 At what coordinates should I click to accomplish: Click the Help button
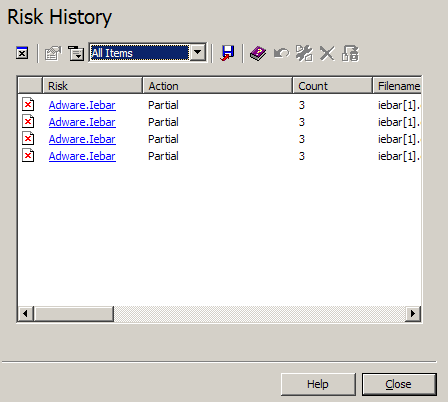pyautogui.click(x=318, y=384)
